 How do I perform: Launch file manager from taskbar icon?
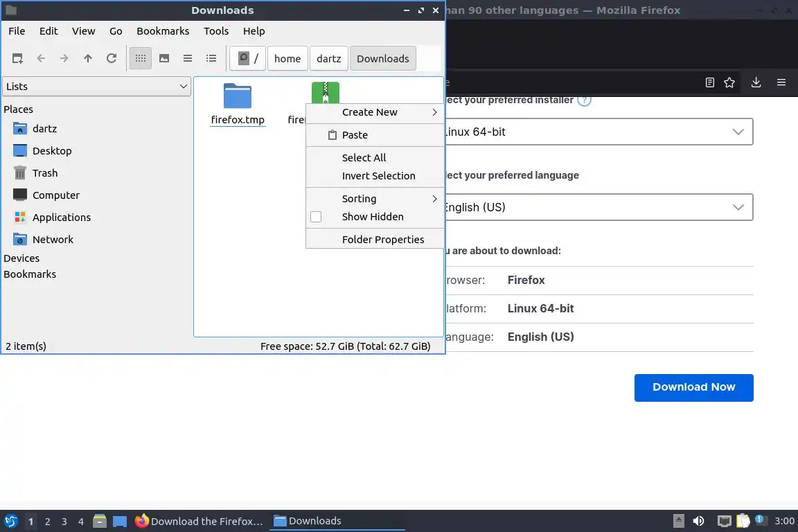coord(100,522)
